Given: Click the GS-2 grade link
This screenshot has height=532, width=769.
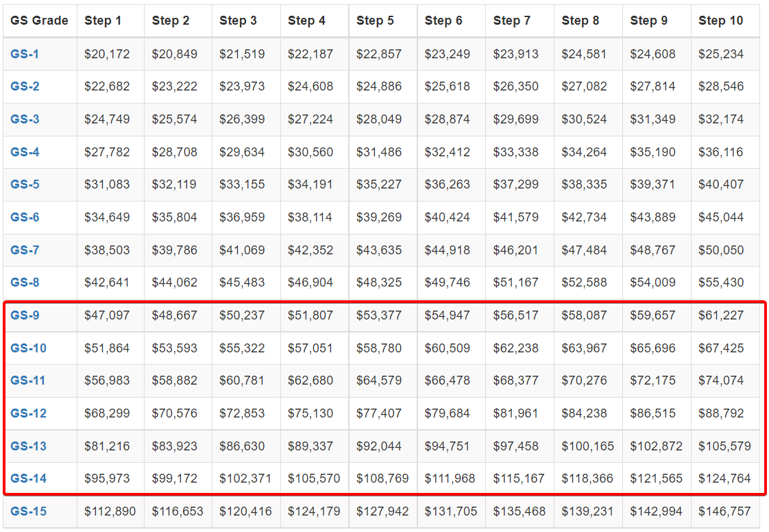Looking at the screenshot, I should point(25,86).
